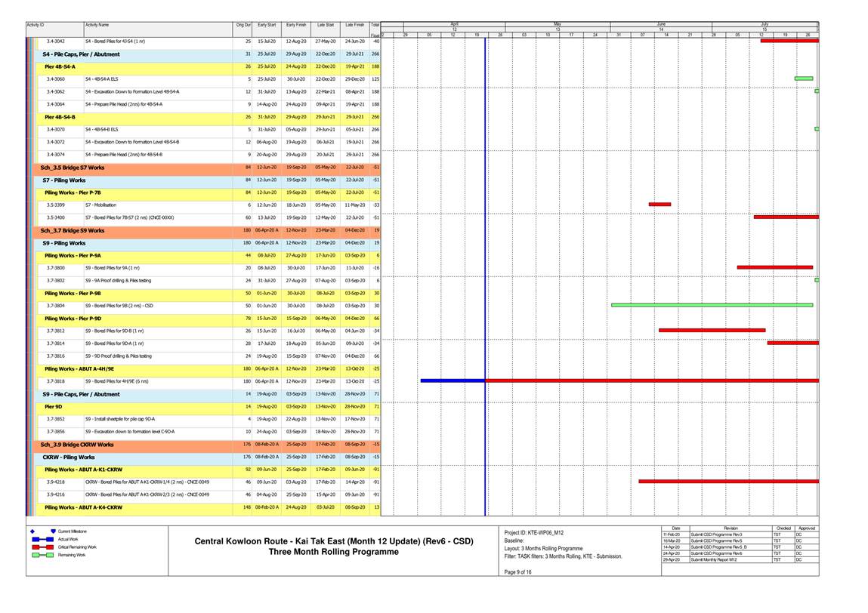Image resolution: width=868 pixels, height=613 pixels.
Task: Click the Page 9 of 16 label
Action: point(518,571)
